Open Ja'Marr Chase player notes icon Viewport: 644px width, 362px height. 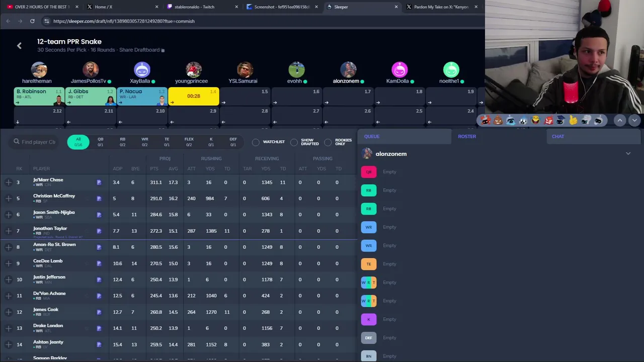tap(99, 183)
